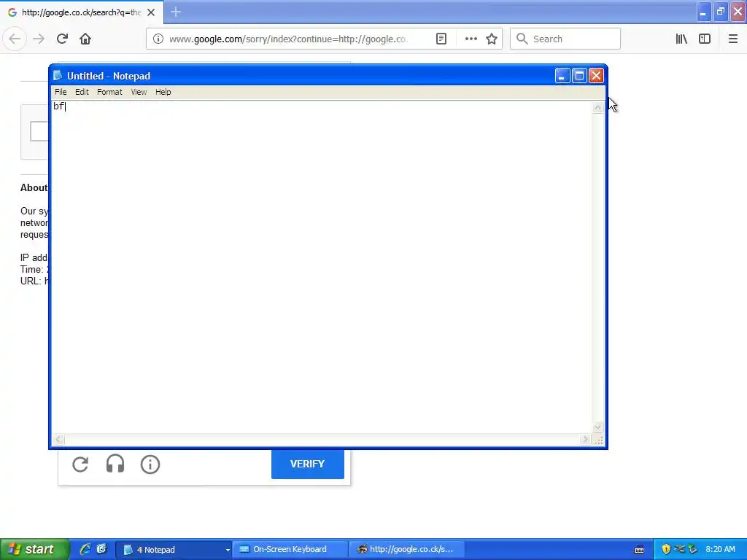
Task: Open security shield tray icon
Action: point(666,550)
